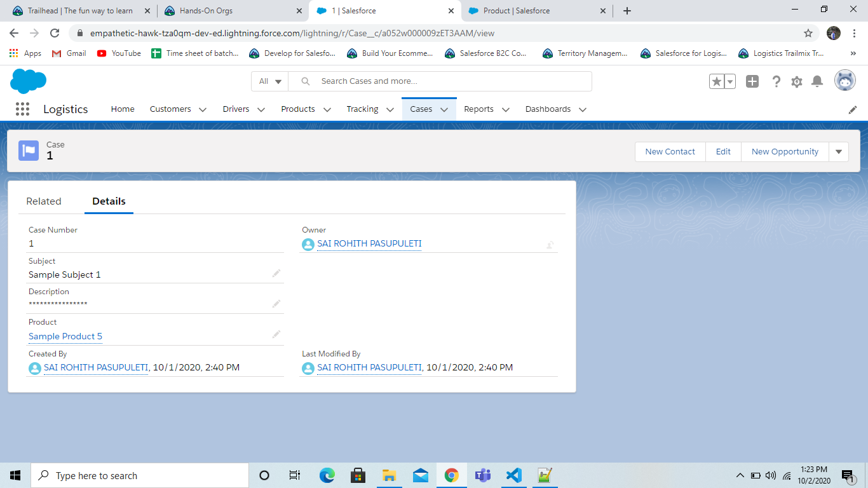
Task: Expand the Reports tab chevron
Action: [506, 110]
